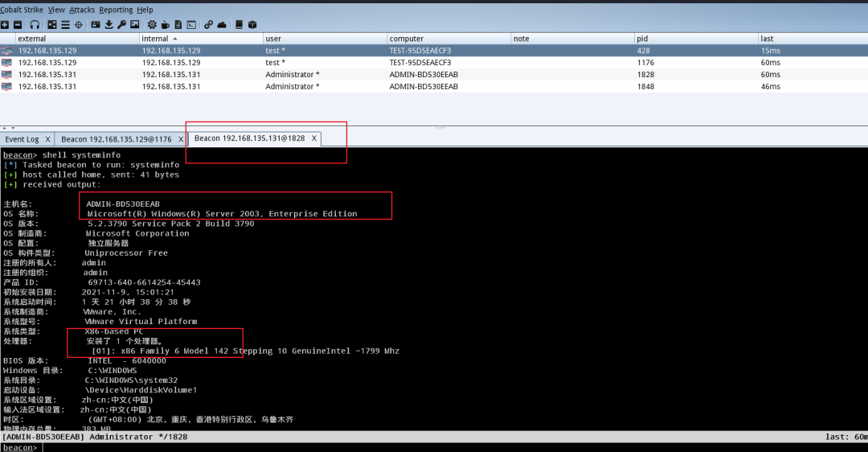Switch to Beacon 192.168.135.129@1176 tab
The image size is (868, 452).
tap(117, 139)
